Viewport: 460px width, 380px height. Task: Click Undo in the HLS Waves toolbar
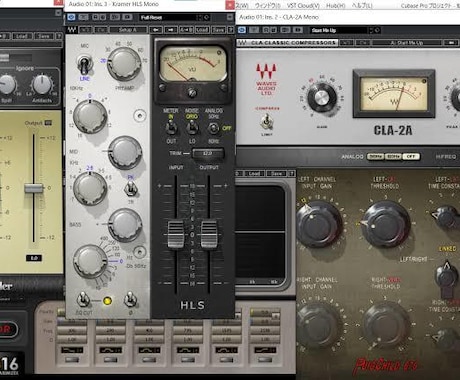coord(86,30)
